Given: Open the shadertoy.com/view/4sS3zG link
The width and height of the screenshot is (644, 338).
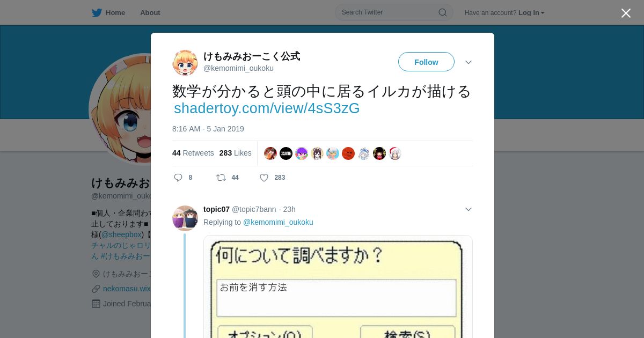Looking at the screenshot, I should pos(267,108).
